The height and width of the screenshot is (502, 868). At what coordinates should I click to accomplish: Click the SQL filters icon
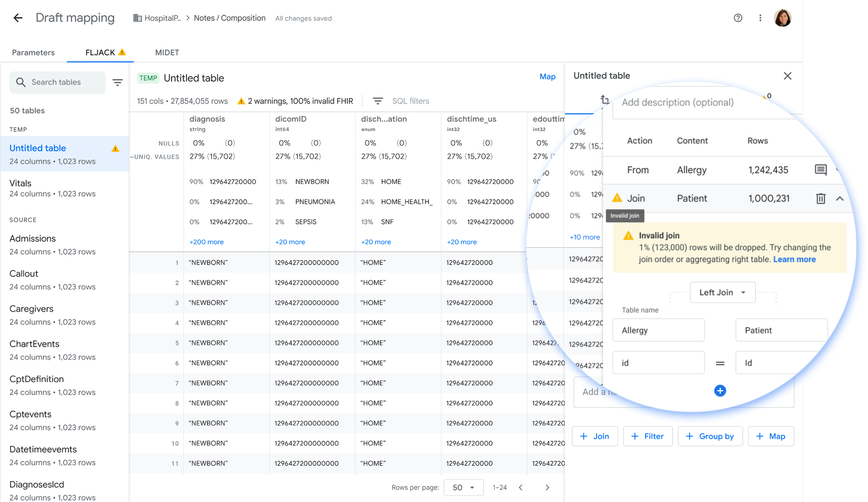coord(377,101)
